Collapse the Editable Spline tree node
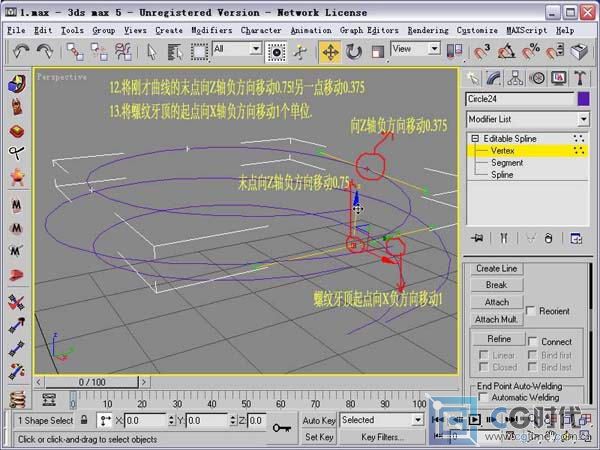This screenshot has height=450, width=600. 475,138
